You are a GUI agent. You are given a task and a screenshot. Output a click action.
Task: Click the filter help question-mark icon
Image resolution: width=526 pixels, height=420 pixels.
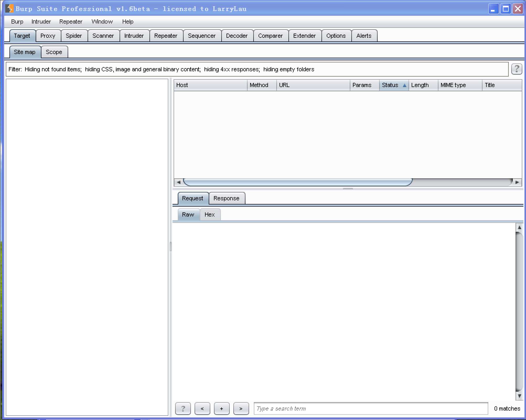click(517, 69)
